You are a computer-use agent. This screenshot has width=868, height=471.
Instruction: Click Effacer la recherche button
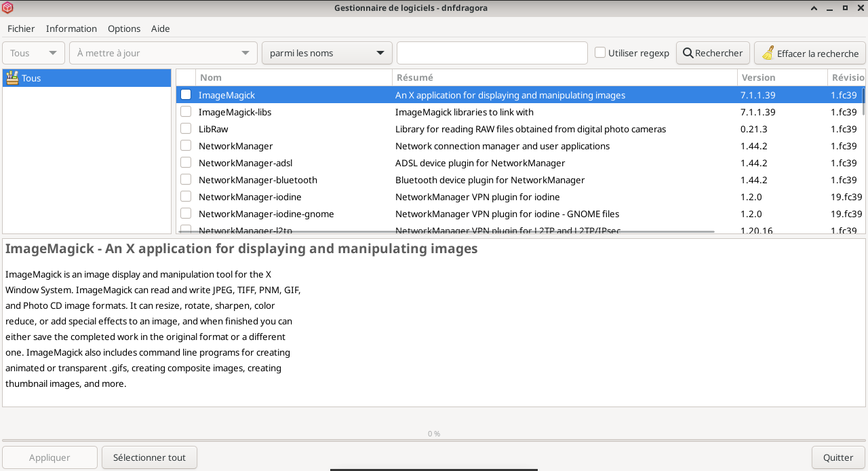tap(810, 53)
